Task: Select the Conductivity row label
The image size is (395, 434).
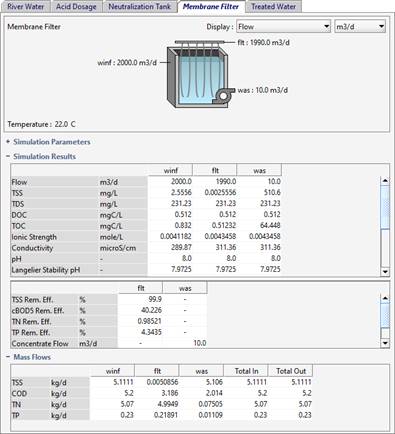Action: pos(32,248)
